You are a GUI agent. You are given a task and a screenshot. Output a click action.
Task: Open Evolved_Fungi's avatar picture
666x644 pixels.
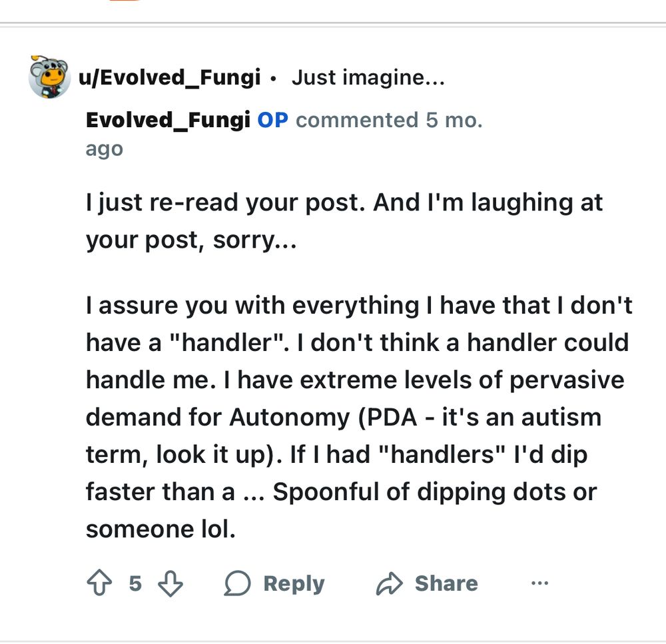pyautogui.click(x=51, y=76)
